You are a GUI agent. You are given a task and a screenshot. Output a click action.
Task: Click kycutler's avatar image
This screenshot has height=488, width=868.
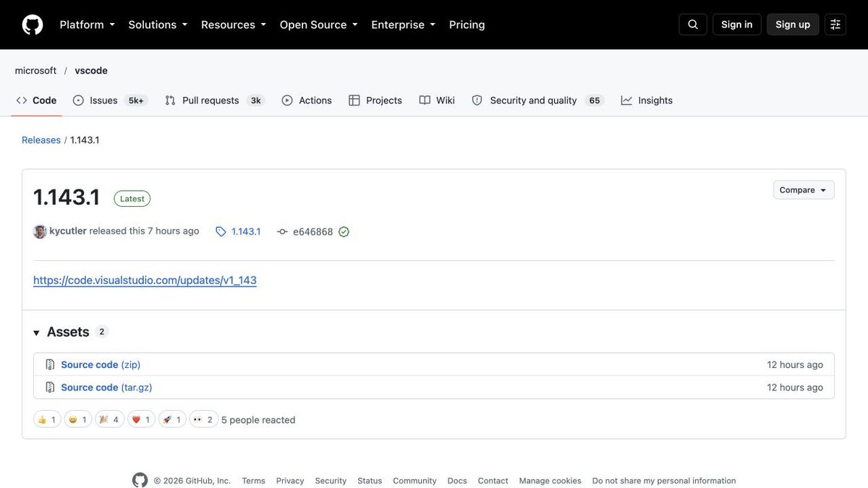[40, 231]
